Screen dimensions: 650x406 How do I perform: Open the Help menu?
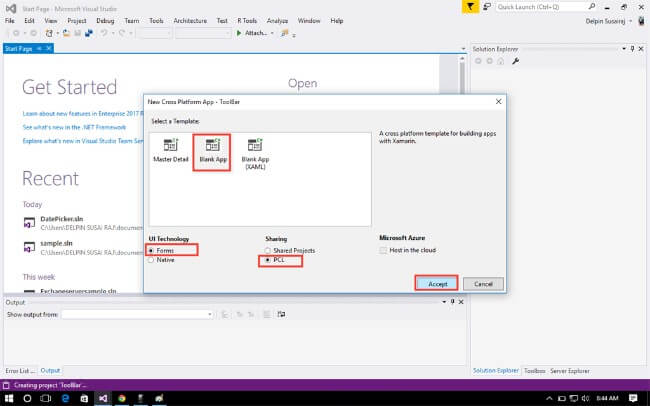click(337, 21)
